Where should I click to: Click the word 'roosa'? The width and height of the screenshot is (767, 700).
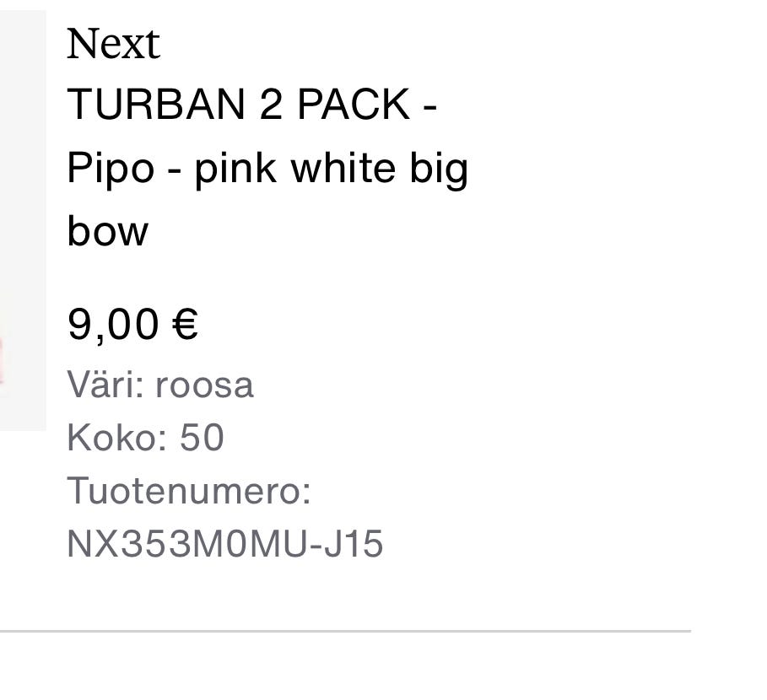204,385
